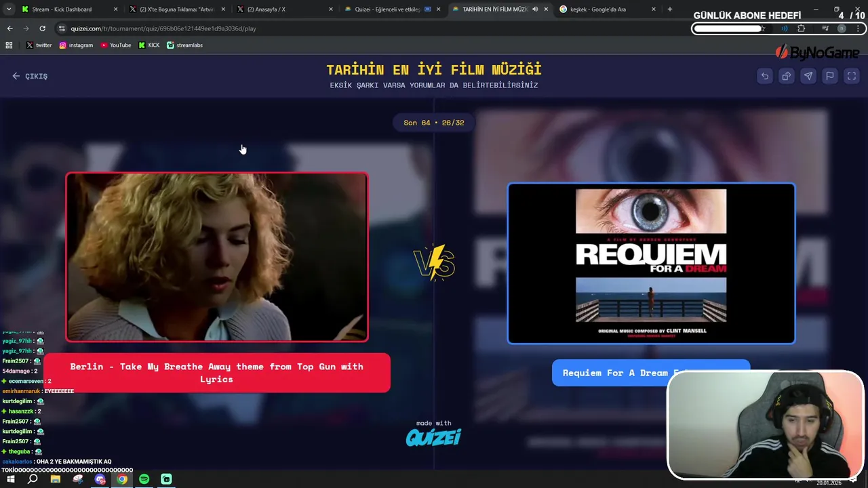Open Windows taskbar search
868x488 pixels.
[33, 479]
